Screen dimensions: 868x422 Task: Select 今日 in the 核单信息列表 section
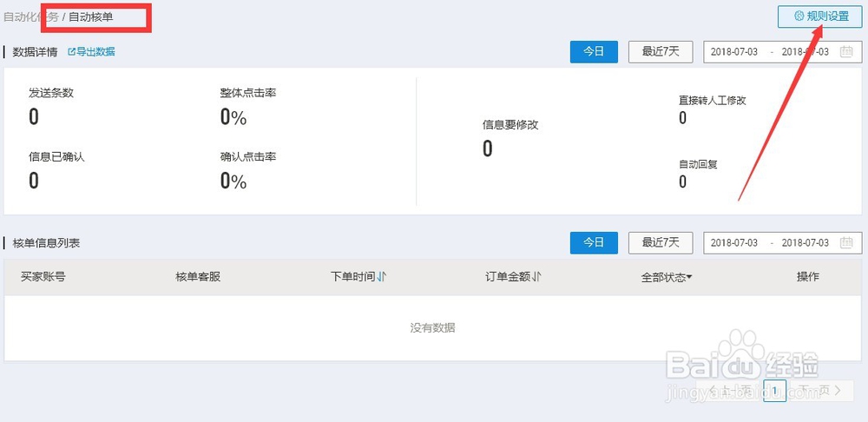point(594,243)
